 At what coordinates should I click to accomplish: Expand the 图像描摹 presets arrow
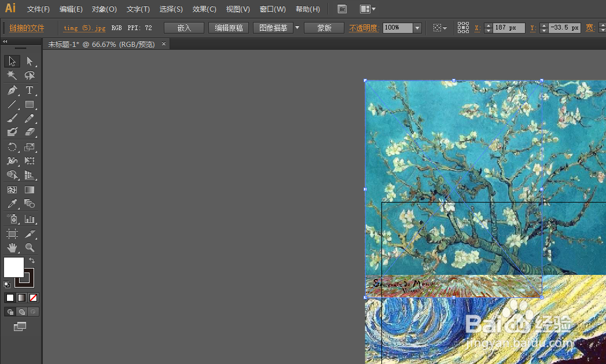pyautogui.click(x=297, y=28)
